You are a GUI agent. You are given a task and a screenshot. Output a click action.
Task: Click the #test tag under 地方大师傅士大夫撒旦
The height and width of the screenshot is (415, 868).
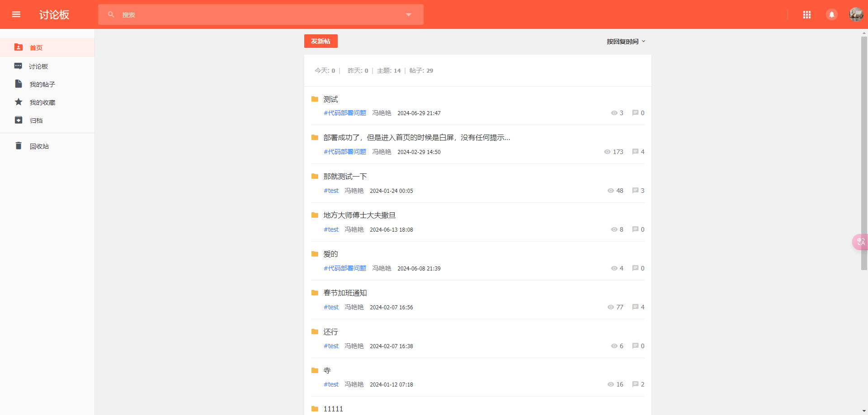pos(331,229)
